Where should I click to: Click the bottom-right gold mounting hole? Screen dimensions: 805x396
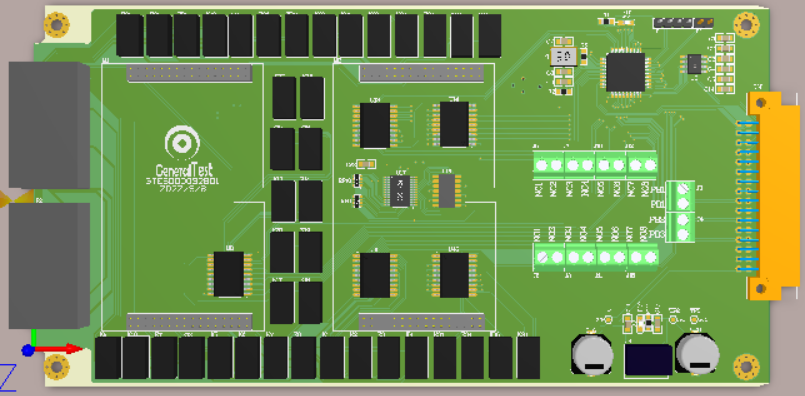click(746, 367)
